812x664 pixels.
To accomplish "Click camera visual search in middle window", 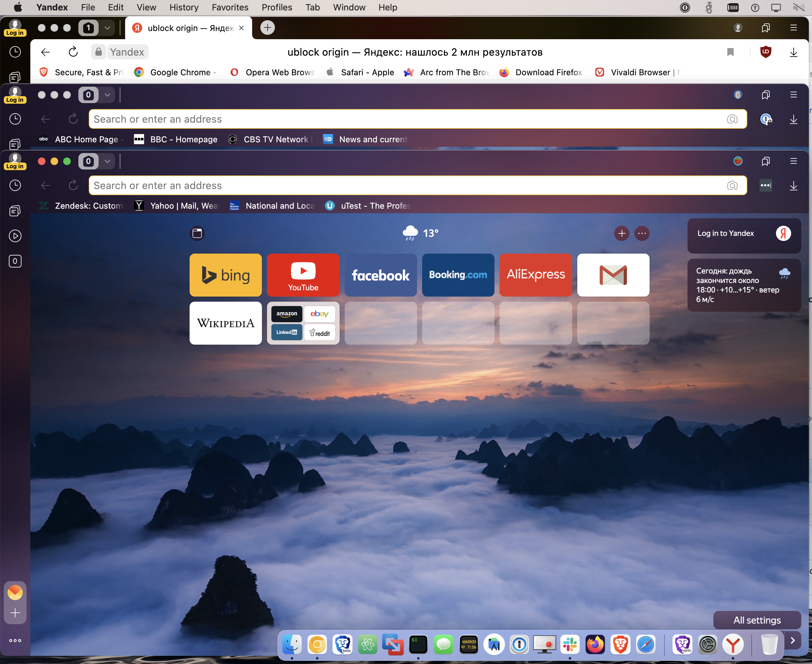I will click(732, 119).
